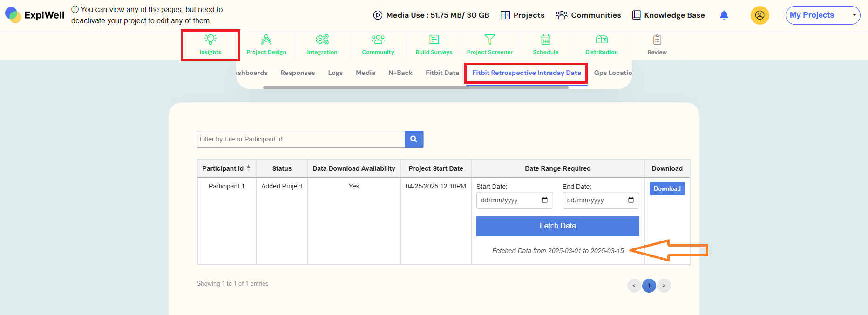Viewport: 868px width, 315px height.
Task: Switch to the Fitbit Data tab
Action: point(442,73)
